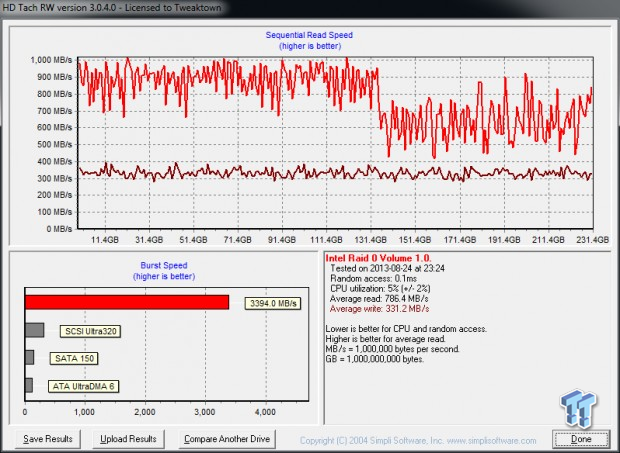Viewport: 620px width, 453px height.
Task: Click the Lower is better for CPU line
Action: point(406,329)
